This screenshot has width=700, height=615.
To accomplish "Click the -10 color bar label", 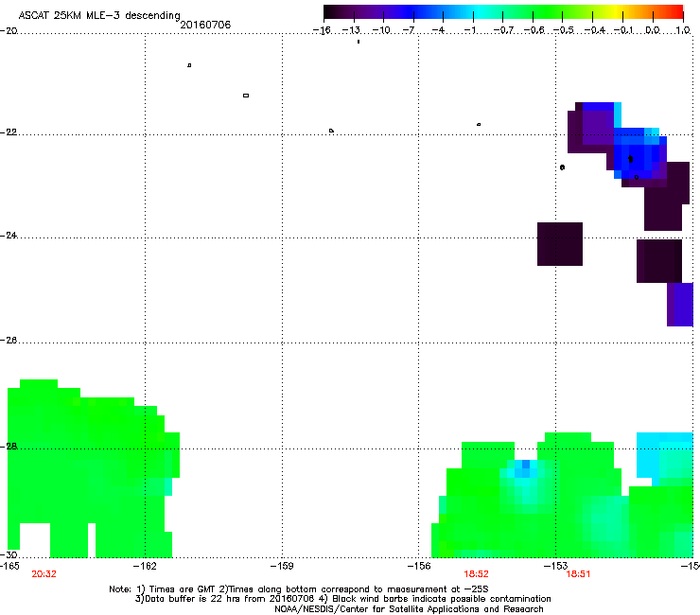I will [381, 30].
